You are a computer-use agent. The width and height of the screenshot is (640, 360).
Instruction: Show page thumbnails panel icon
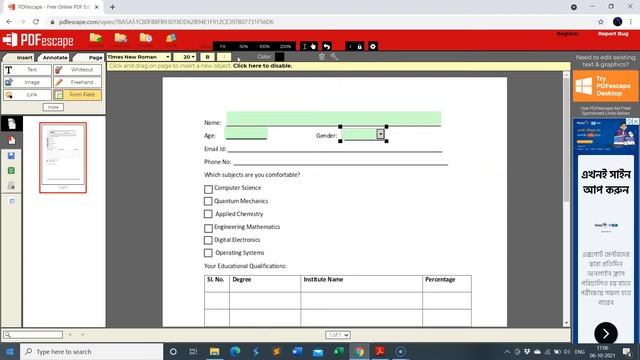tap(11, 124)
